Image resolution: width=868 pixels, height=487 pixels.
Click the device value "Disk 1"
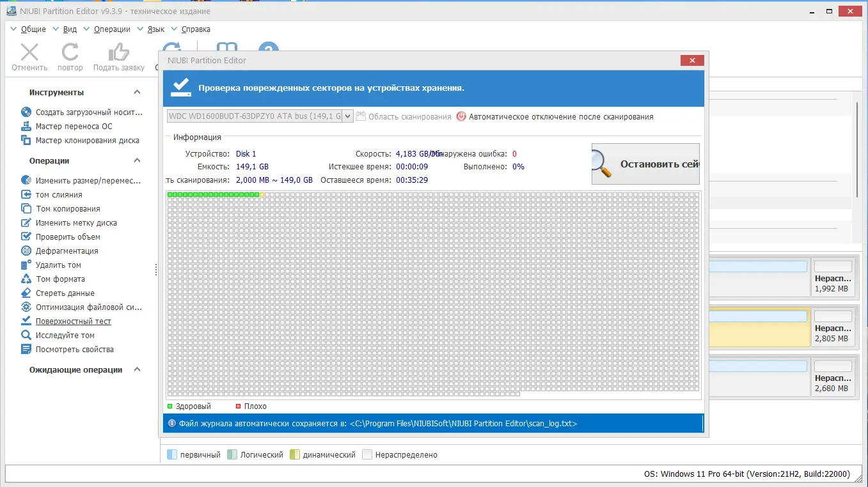(246, 154)
